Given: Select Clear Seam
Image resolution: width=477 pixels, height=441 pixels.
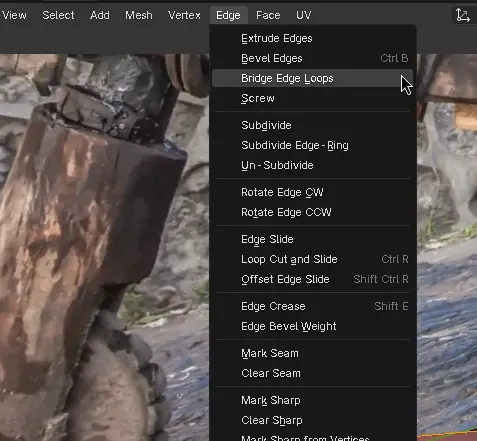Looking at the screenshot, I should (x=312, y=373).
